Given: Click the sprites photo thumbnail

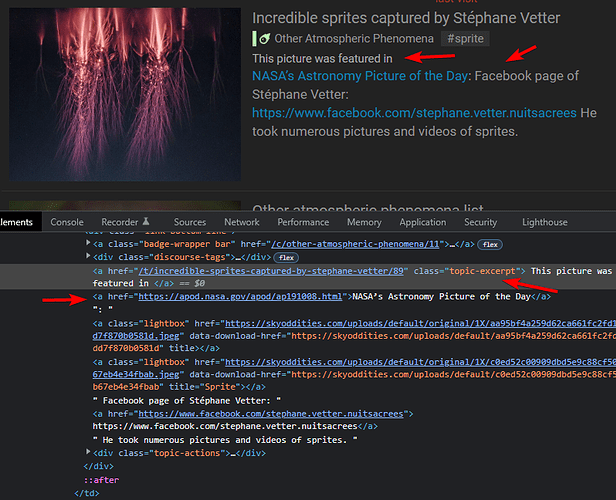Looking at the screenshot, I should [125, 94].
